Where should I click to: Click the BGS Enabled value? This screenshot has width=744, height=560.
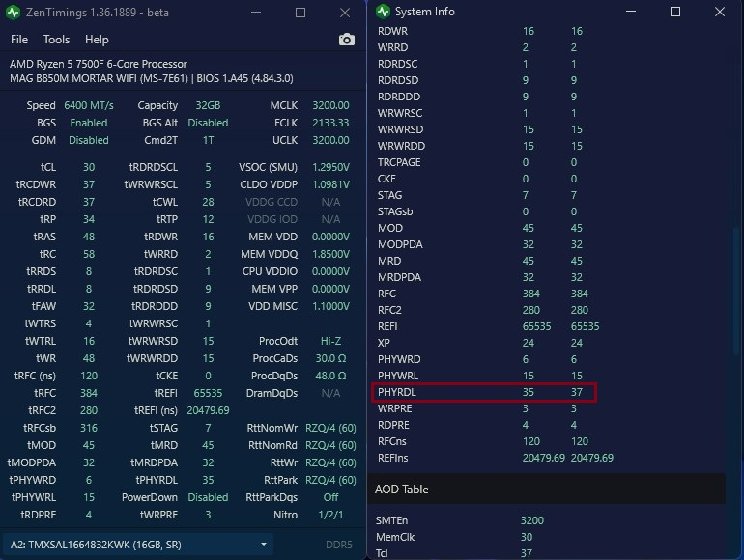[89, 123]
